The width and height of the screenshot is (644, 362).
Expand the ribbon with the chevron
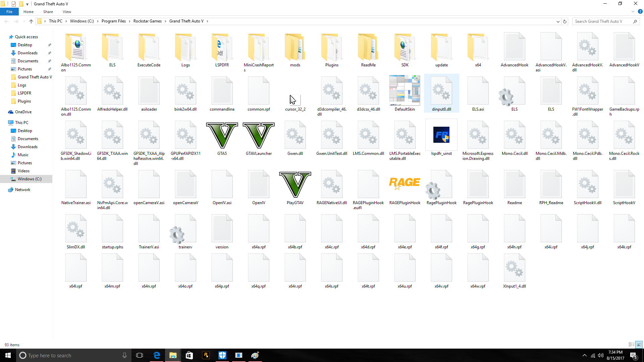633,12
